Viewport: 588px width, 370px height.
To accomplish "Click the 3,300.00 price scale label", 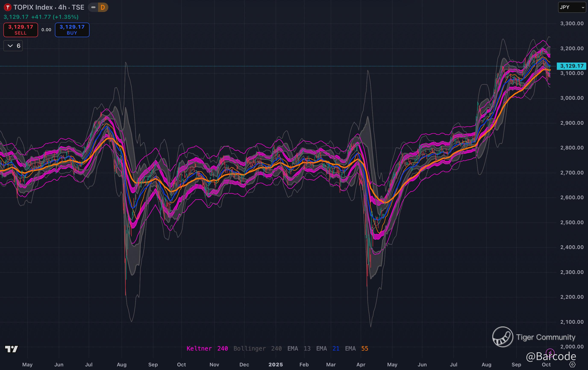I will 572,23.
